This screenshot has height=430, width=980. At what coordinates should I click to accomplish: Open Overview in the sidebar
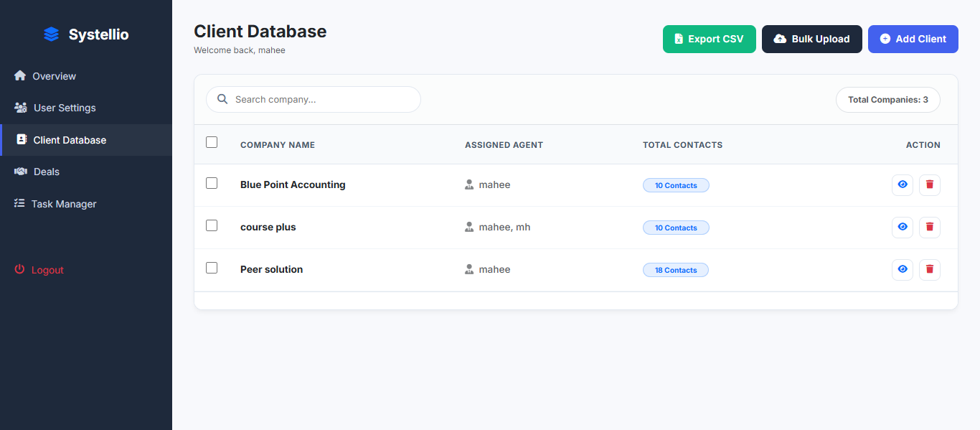pyautogui.click(x=54, y=76)
